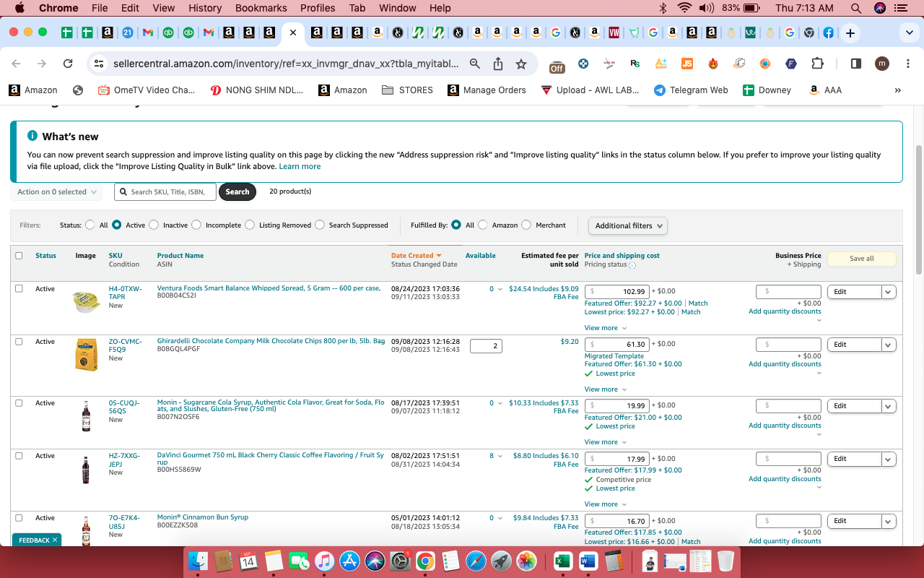The image size is (924, 578).
Task: Select the Search Suppressed status filter
Action: point(320,225)
